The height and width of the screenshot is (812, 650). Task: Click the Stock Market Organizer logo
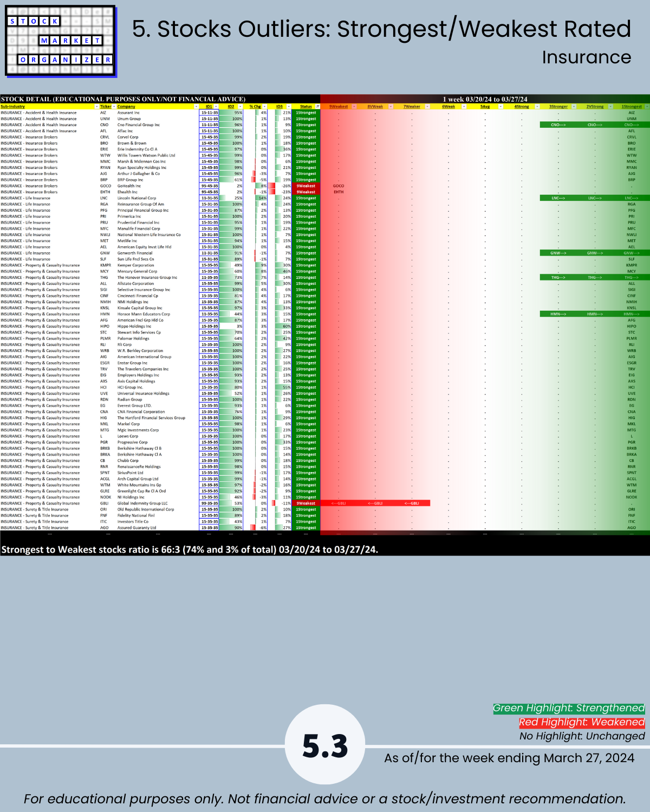click(61, 41)
